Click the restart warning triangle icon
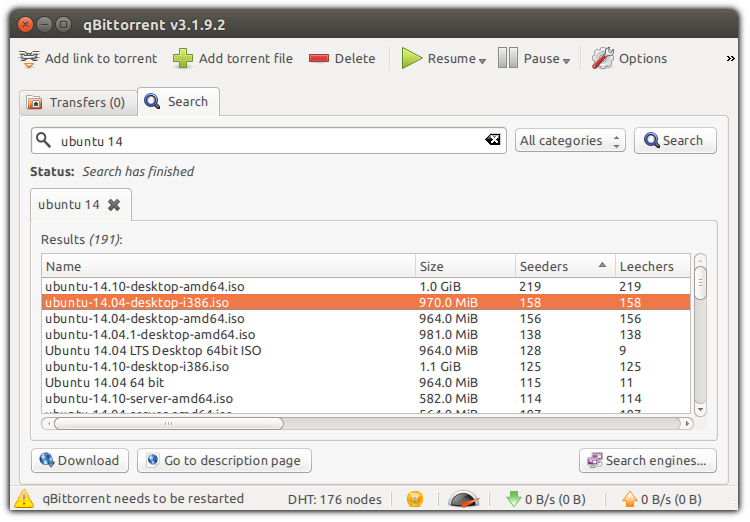Image resolution: width=750 pixels, height=522 pixels. click(x=23, y=499)
